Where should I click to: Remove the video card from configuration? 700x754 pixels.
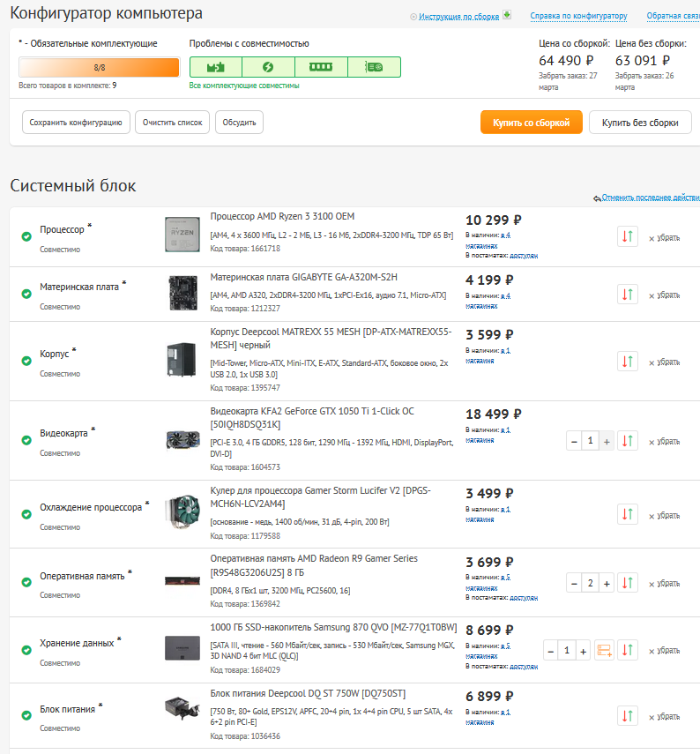664,442
